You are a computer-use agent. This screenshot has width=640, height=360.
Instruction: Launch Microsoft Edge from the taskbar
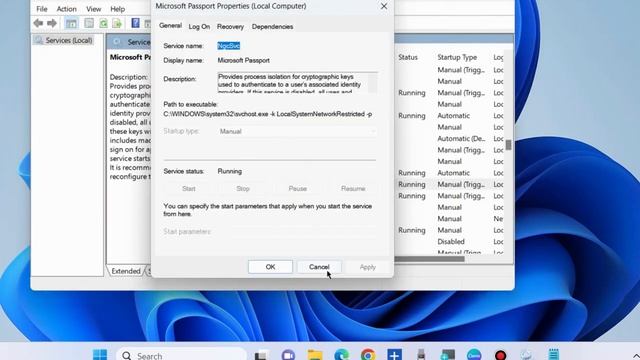[x=341, y=355]
